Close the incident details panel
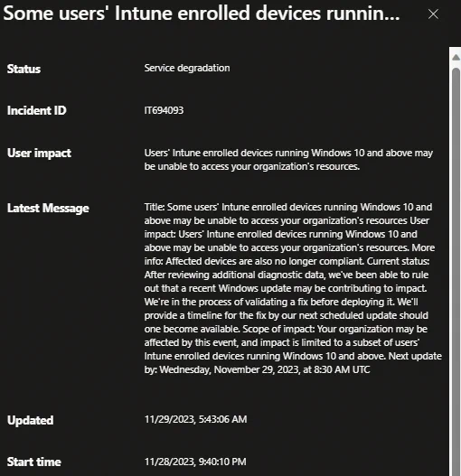This screenshot has width=461, height=476. pos(433,14)
